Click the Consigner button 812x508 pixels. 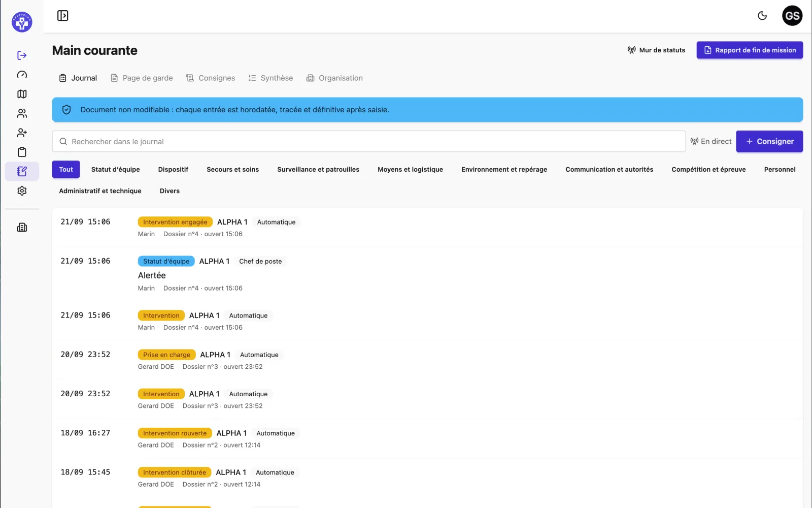pos(769,141)
